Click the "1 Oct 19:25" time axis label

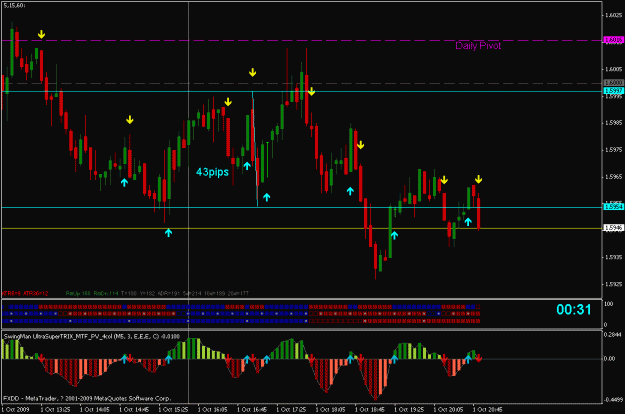pos(409,410)
